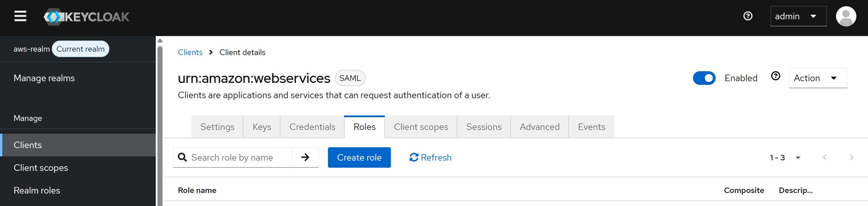Click the SAML protocol label
Viewport: 868px width, 206px height.
click(x=350, y=78)
